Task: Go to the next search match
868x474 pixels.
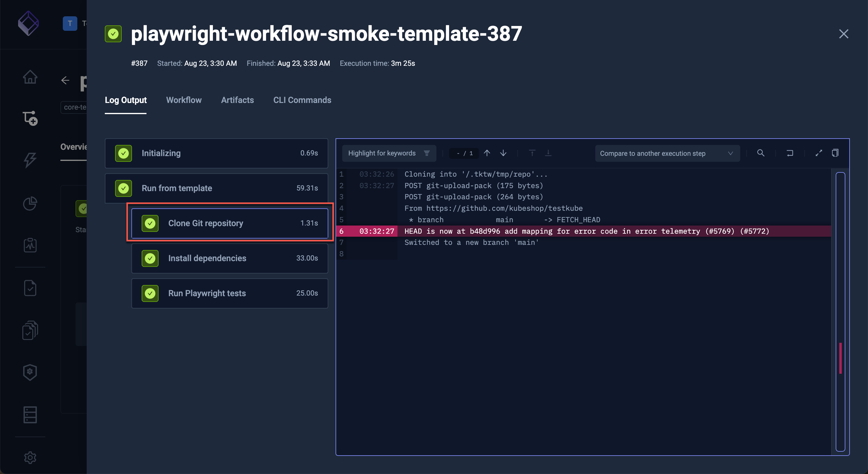Action: (503, 153)
